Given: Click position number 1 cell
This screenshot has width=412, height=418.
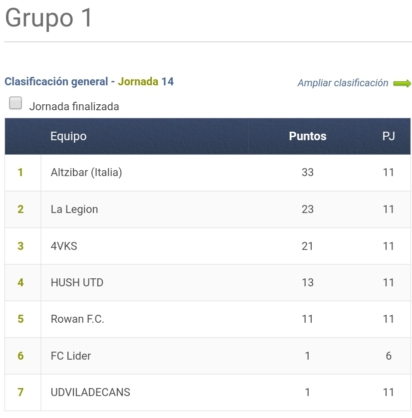Looking at the screenshot, I should pyautogui.click(x=20, y=172).
